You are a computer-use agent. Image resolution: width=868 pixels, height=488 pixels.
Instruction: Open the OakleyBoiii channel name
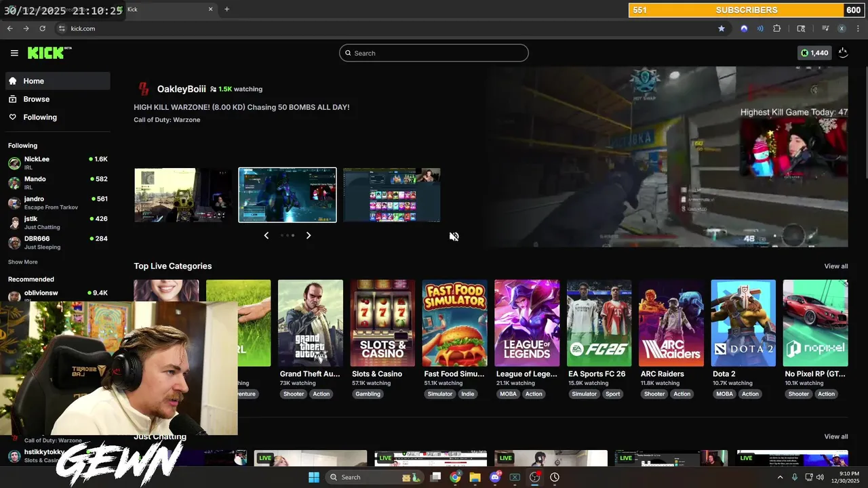coord(181,89)
